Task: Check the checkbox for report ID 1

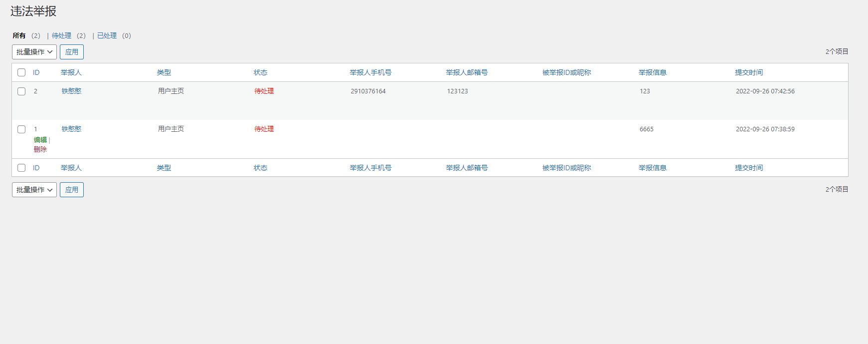Action: pyautogui.click(x=21, y=129)
